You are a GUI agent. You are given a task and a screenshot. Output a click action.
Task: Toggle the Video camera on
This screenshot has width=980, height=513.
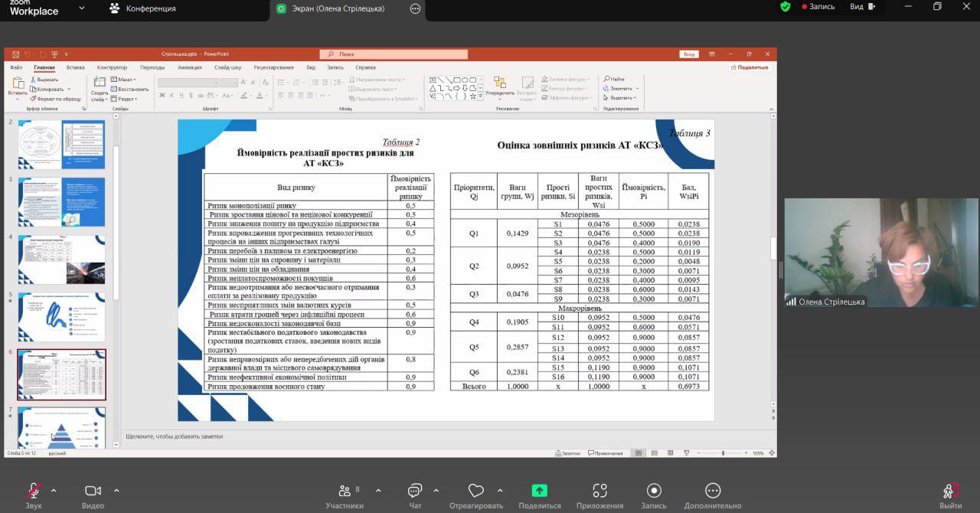(93, 491)
